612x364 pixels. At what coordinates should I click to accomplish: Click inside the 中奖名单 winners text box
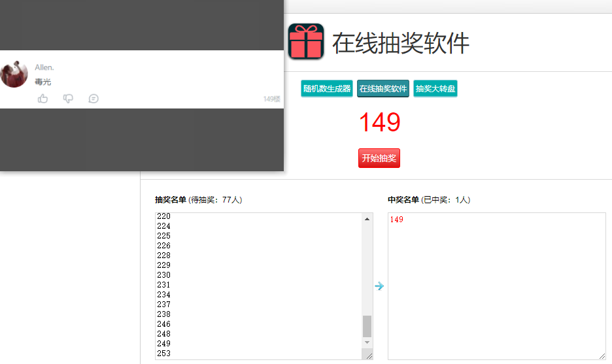(496, 286)
